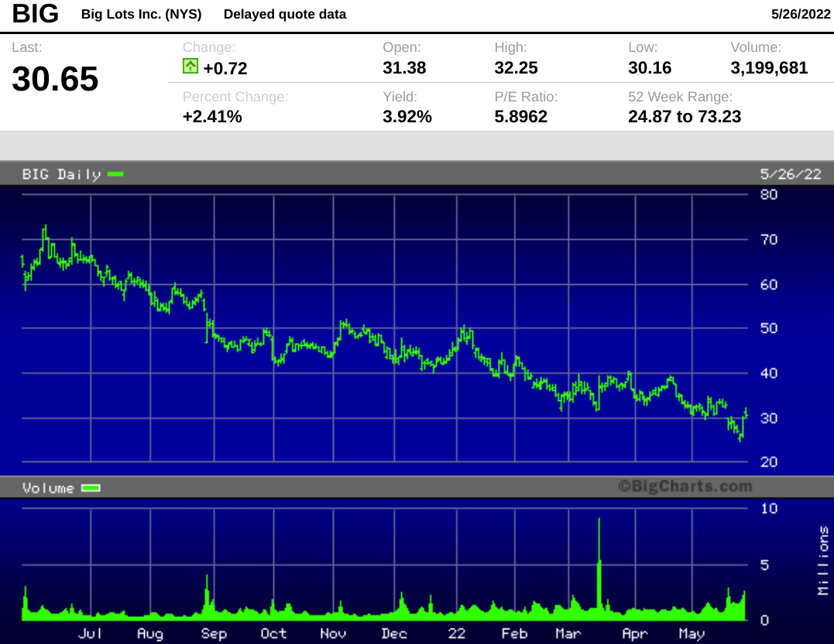
Task: Click the BIG ticker symbol heading
Action: [x=35, y=14]
